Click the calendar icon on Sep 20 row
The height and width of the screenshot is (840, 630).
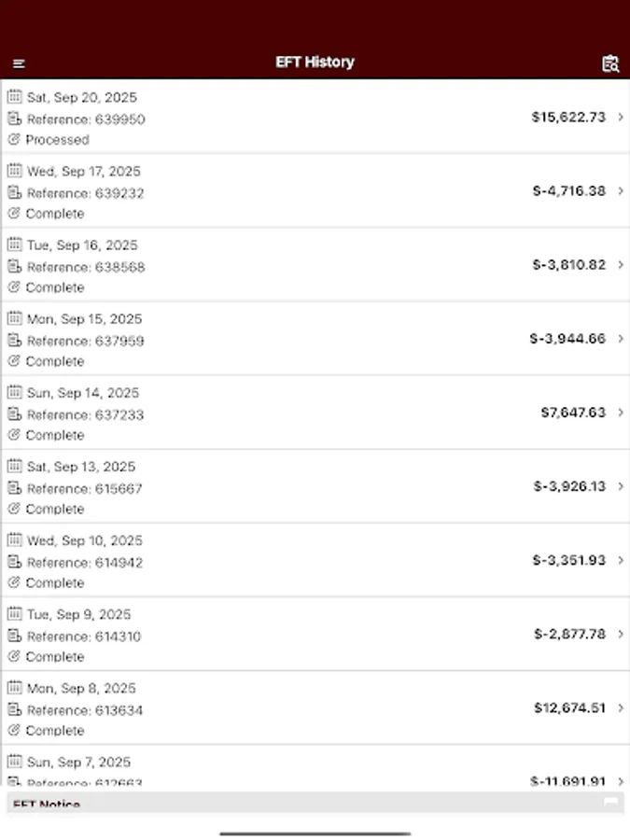13,96
